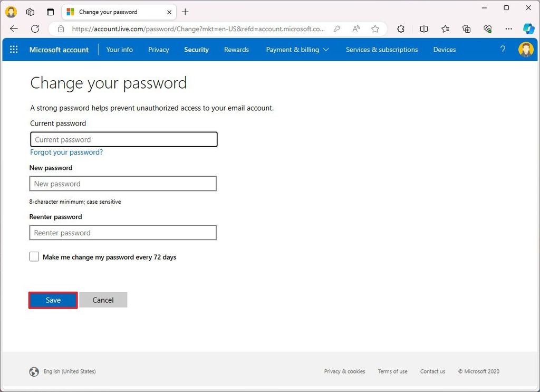This screenshot has width=540, height=392.
Task: Open the Collections icon in the toolbar
Action: coord(466,29)
